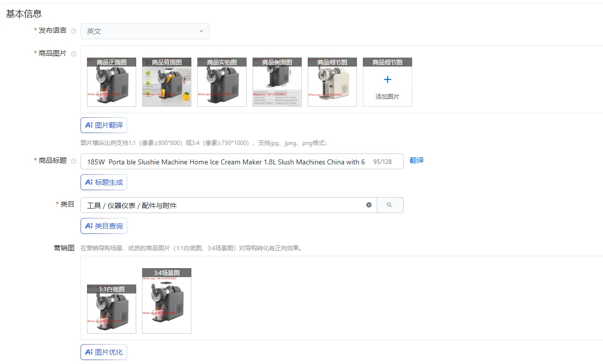Select the 商品侧面图 thumbnail
This screenshot has width=603, height=364.
[277, 82]
